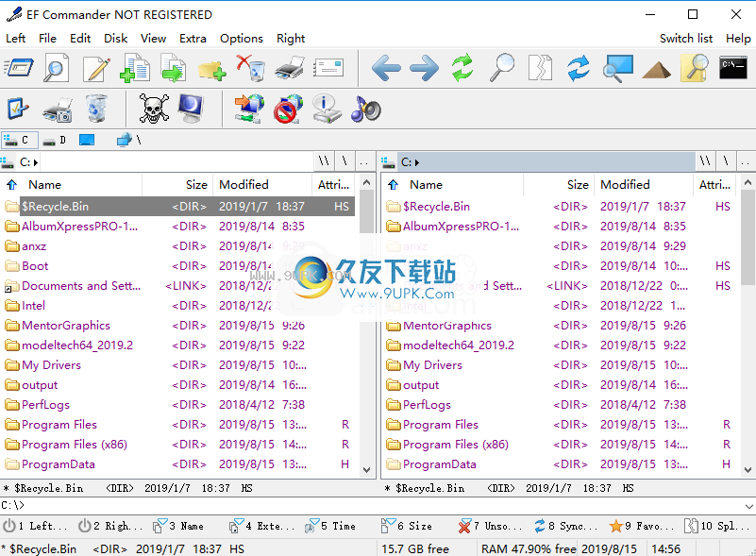This screenshot has width=756, height=556.
Task: Select output folder in right panel
Action: pyautogui.click(x=562, y=385)
